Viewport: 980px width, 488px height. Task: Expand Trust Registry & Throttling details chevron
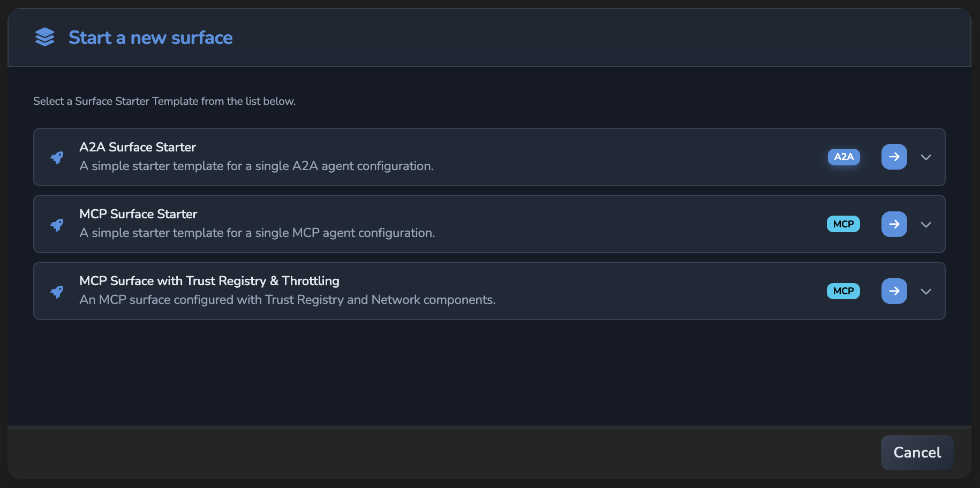(x=926, y=292)
